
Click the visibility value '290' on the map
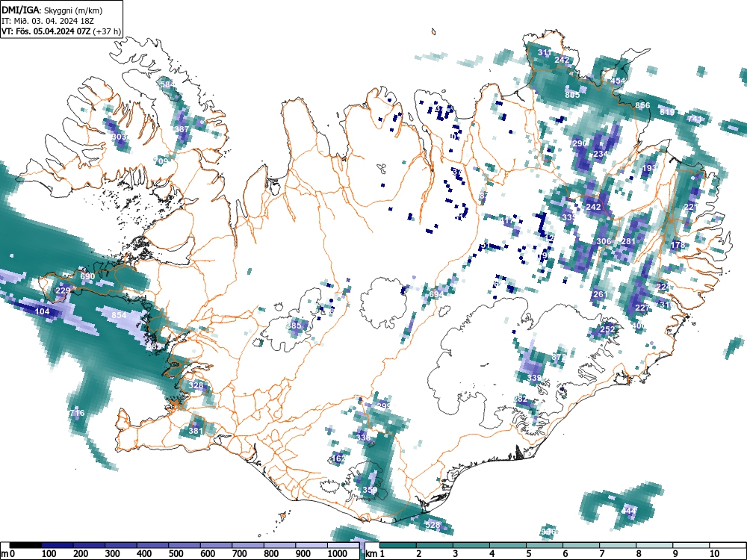(x=580, y=144)
